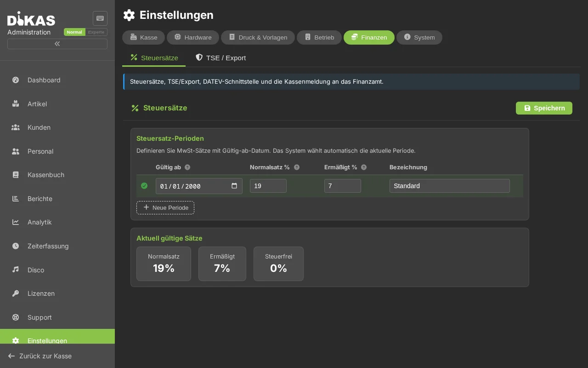Click the Analytik chart icon
This screenshot has height=368, width=588.
(16, 222)
